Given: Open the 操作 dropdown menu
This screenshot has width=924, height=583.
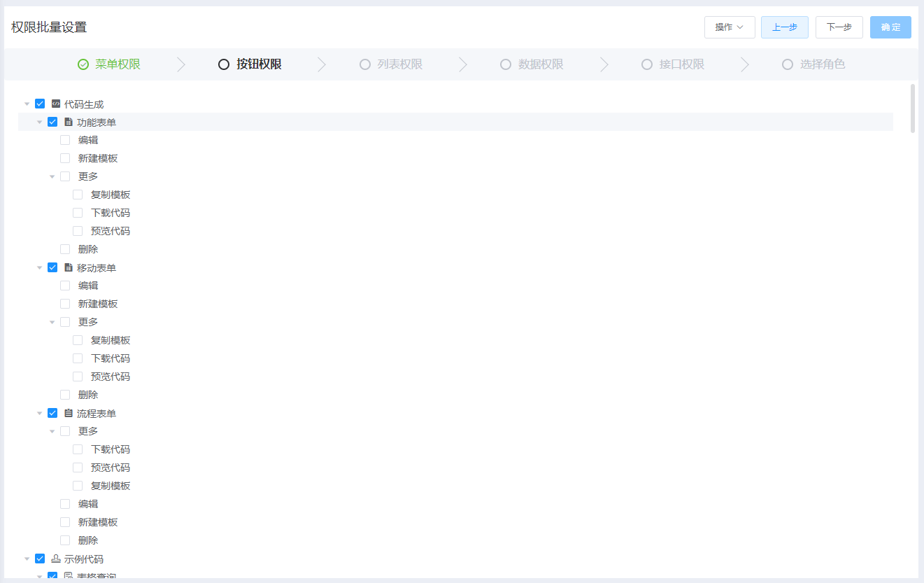Looking at the screenshot, I should click(729, 27).
